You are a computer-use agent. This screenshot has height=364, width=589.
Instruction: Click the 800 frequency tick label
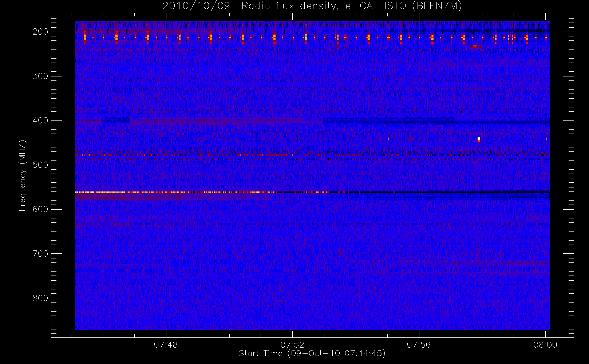click(40, 298)
